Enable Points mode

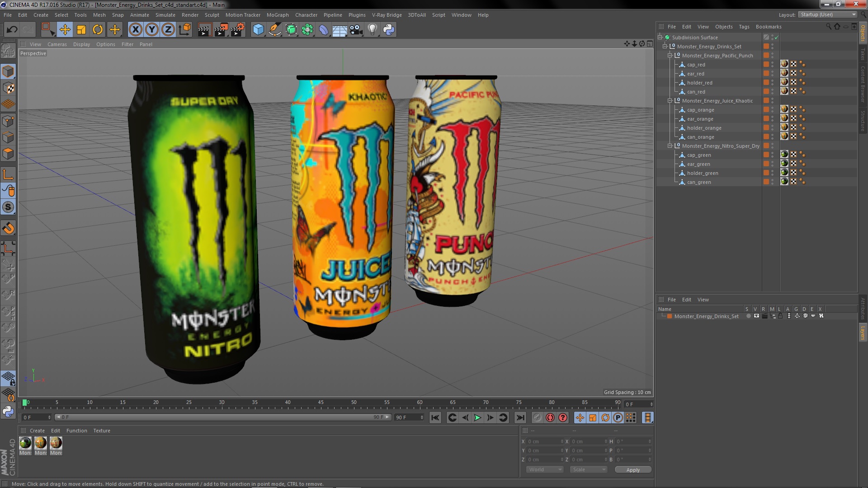point(8,121)
